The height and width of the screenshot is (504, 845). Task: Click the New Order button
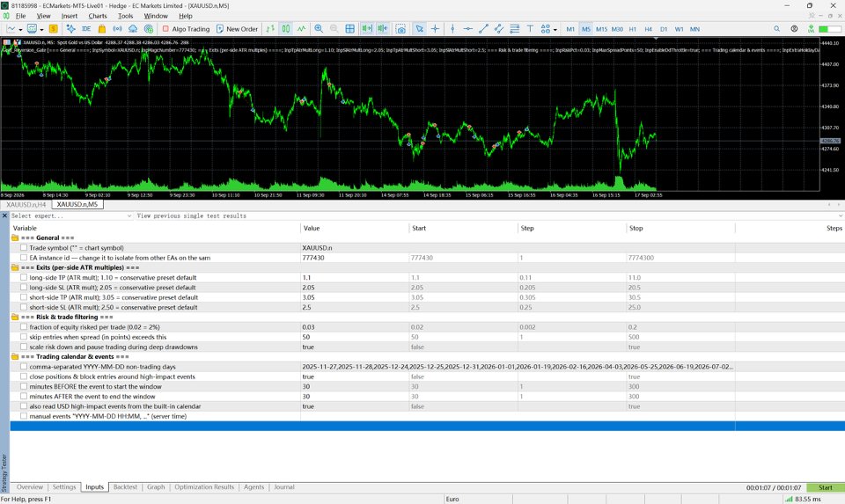237,29
